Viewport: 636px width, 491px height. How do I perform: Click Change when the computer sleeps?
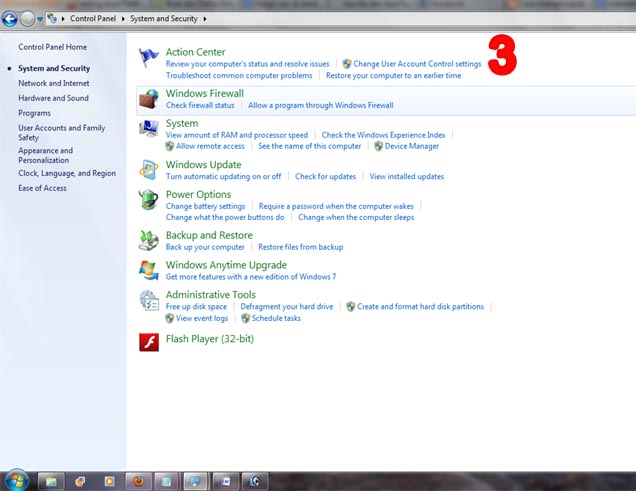tap(356, 217)
